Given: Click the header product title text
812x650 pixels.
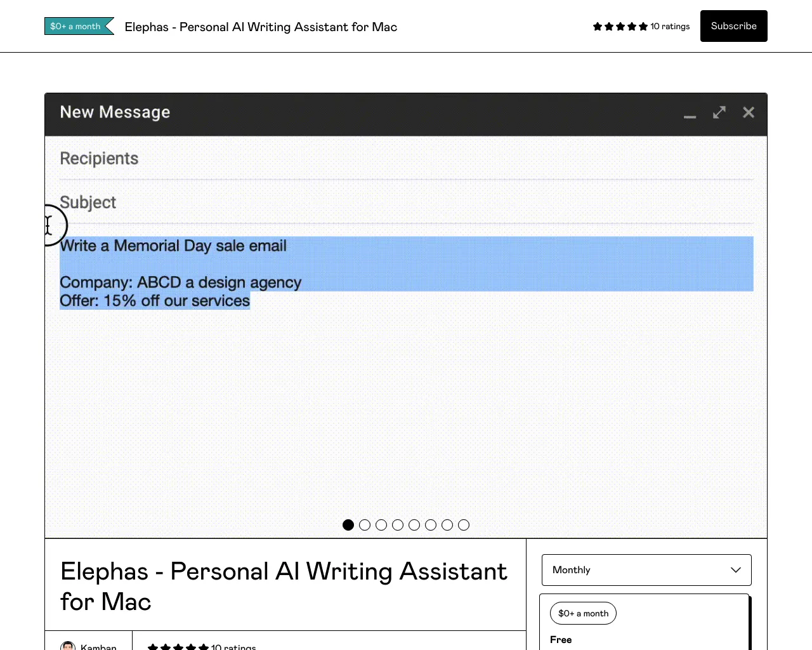Looking at the screenshot, I should [x=261, y=27].
